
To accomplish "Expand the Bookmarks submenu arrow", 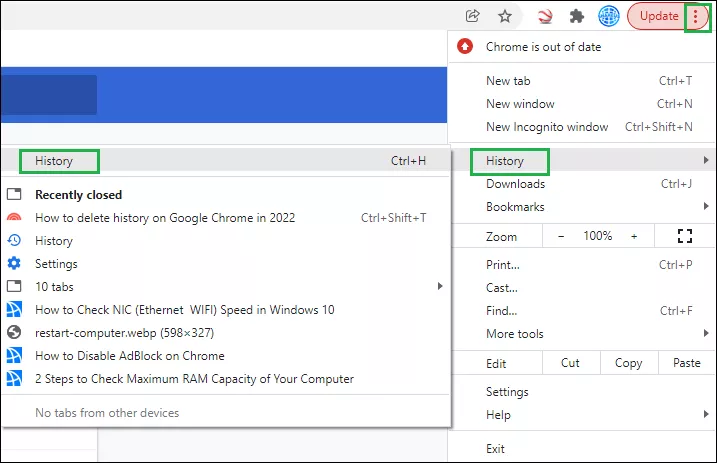I will click(x=706, y=206).
